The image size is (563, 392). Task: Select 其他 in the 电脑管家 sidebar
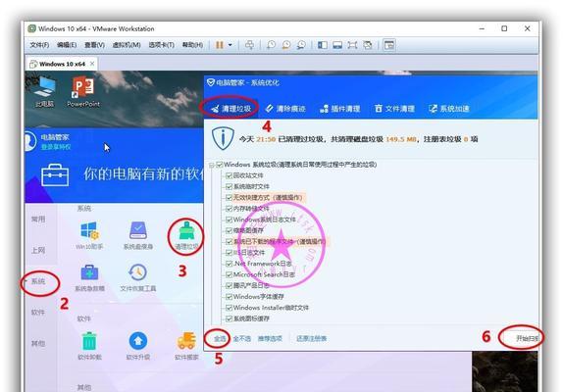click(x=38, y=344)
